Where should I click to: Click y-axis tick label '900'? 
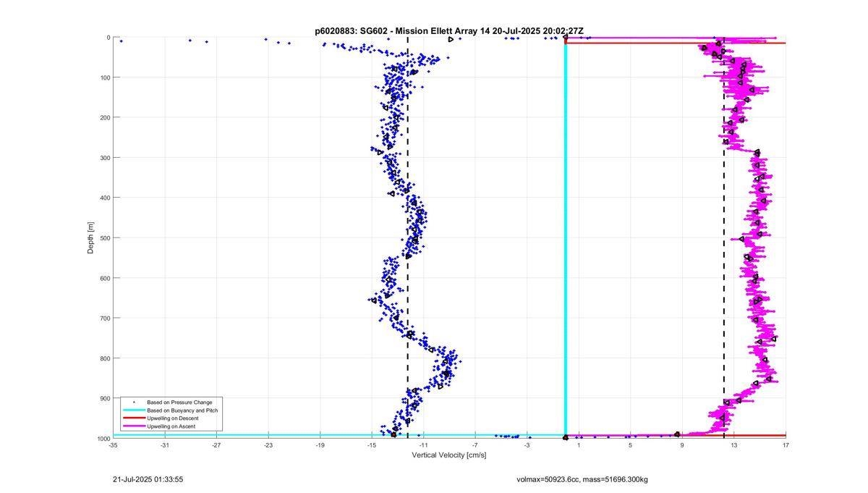pos(104,399)
